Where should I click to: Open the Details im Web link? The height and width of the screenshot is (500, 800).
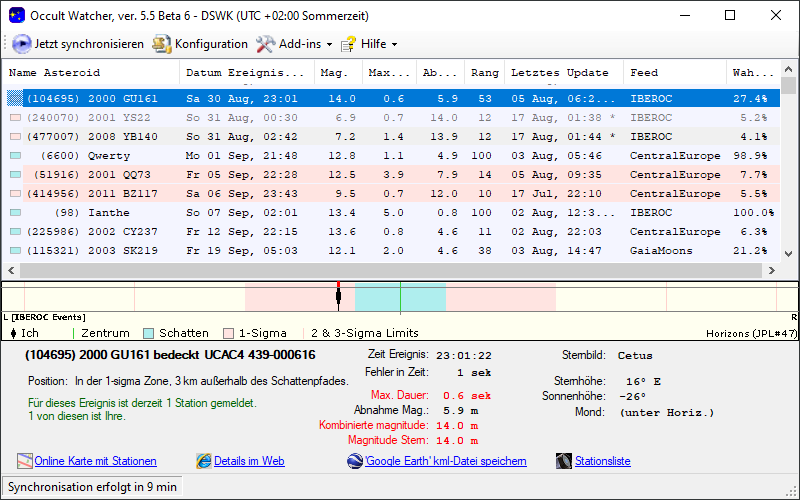click(249, 461)
